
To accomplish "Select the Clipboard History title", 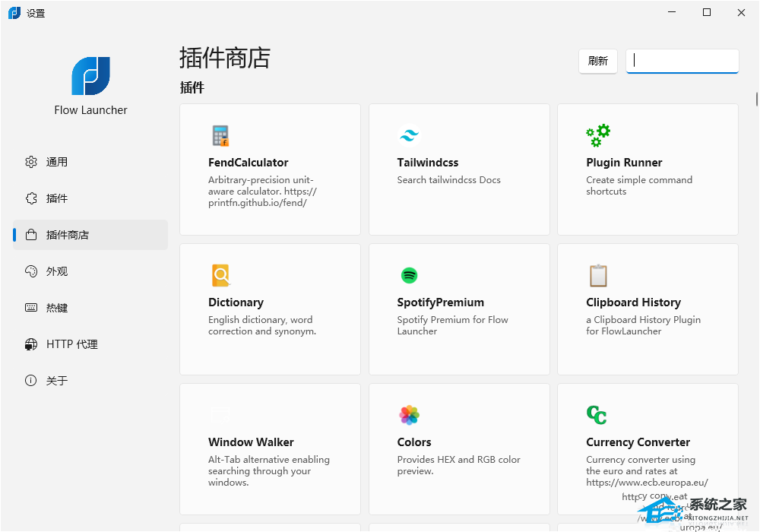I will click(x=633, y=302).
